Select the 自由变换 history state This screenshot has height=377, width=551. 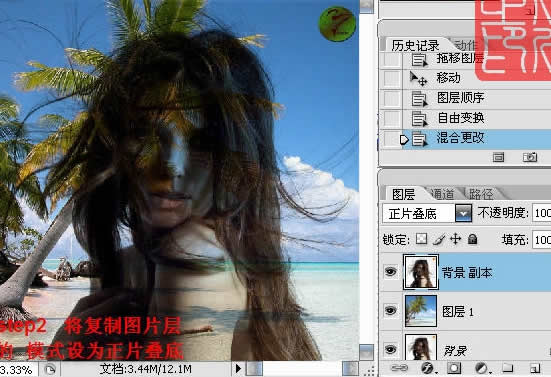click(466, 118)
